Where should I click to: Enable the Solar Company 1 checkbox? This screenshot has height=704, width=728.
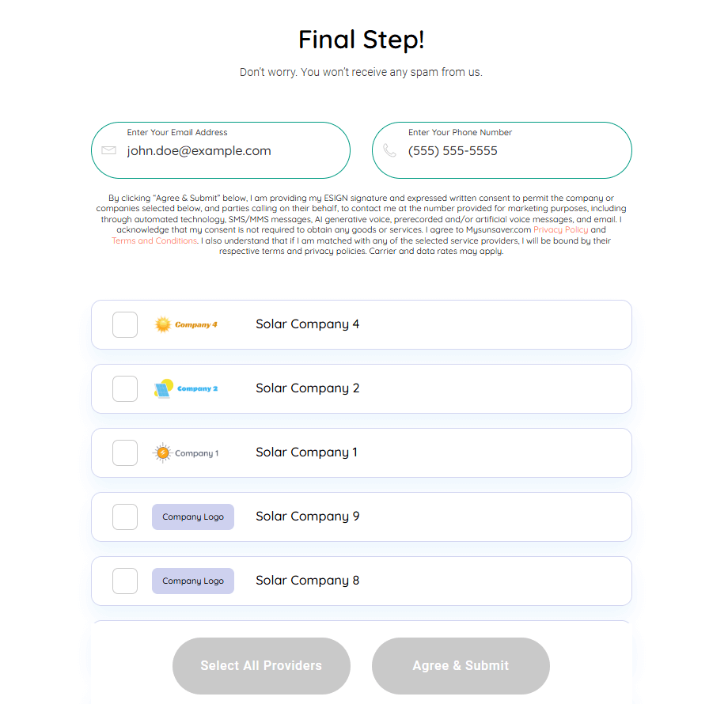(x=125, y=452)
